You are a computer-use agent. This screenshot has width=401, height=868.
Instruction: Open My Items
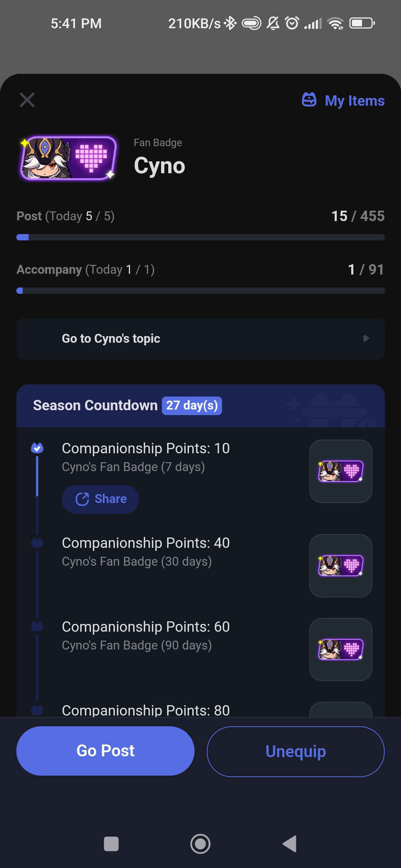(343, 101)
